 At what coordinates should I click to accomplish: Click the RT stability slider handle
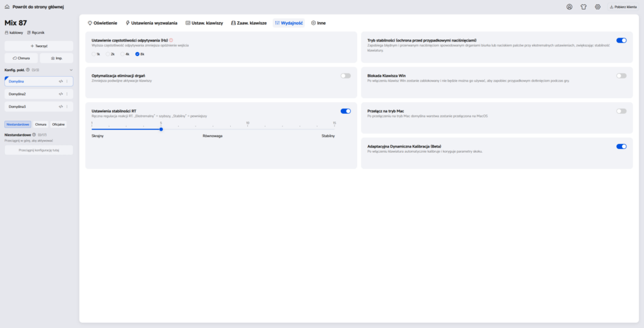[161, 129]
